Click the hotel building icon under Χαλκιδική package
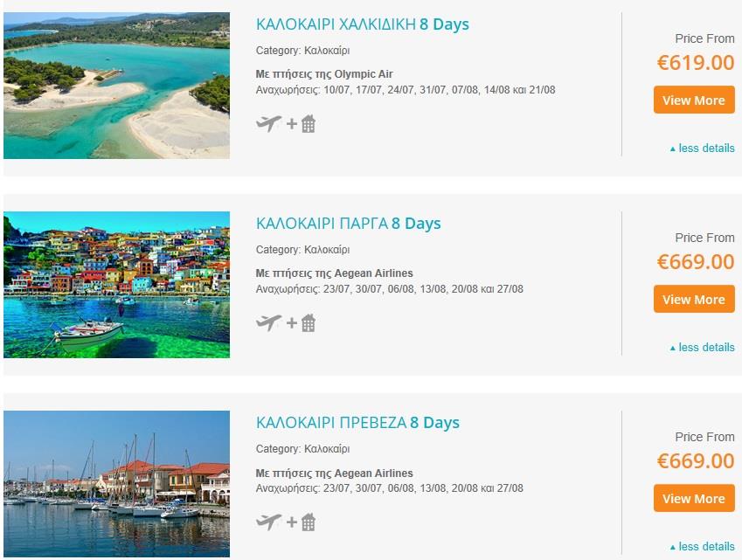Viewport: 742px width, 560px height. point(309,124)
